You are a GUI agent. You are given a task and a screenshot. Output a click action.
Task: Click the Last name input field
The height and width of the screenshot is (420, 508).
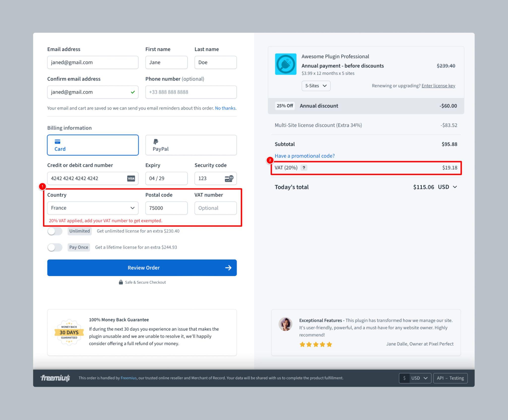[216, 62]
